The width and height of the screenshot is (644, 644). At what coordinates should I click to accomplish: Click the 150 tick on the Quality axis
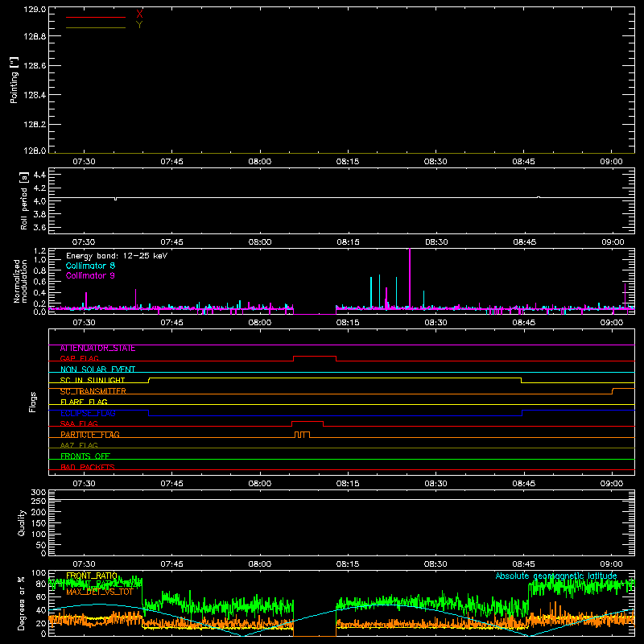click(38, 523)
